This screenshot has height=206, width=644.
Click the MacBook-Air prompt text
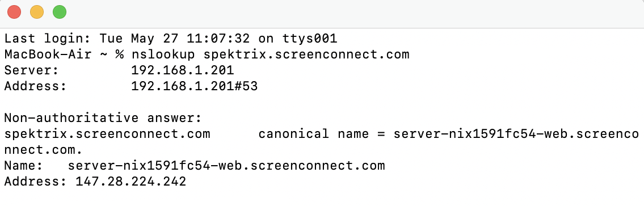[48, 54]
